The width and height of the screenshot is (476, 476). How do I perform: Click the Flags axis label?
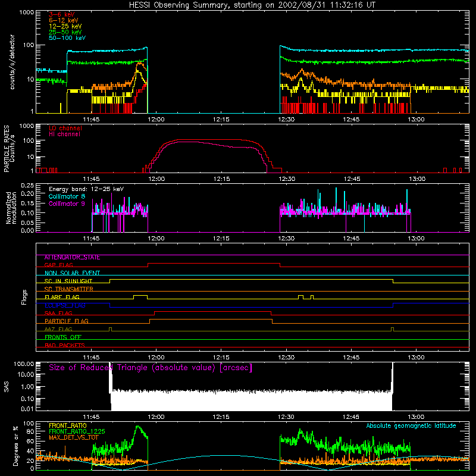coord(24,297)
